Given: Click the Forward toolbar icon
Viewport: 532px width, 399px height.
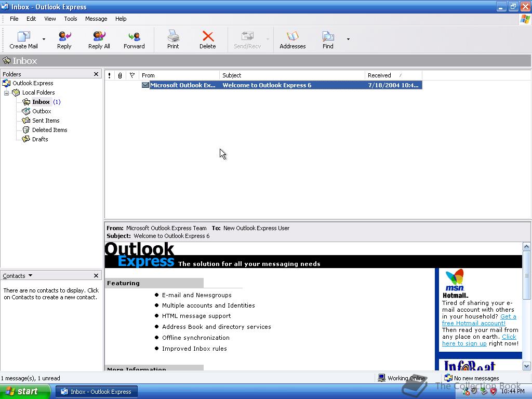Looking at the screenshot, I should coord(134,36).
